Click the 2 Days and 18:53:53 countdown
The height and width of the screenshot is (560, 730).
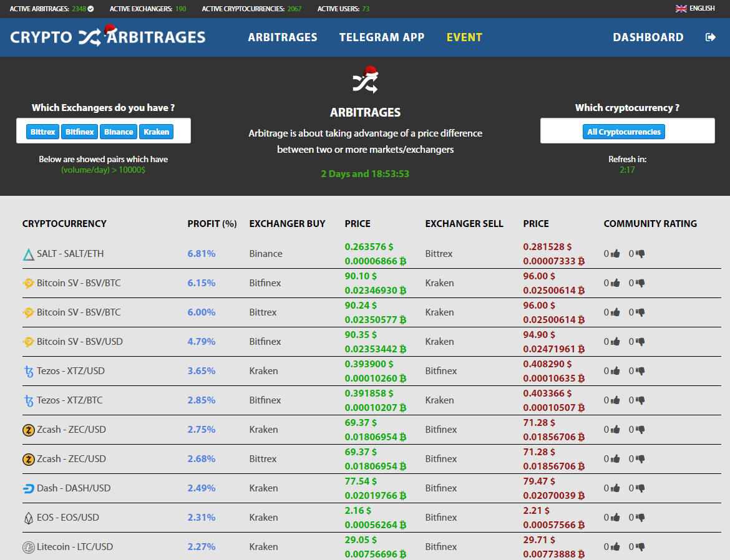pyautogui.click(x=365, y=173)
